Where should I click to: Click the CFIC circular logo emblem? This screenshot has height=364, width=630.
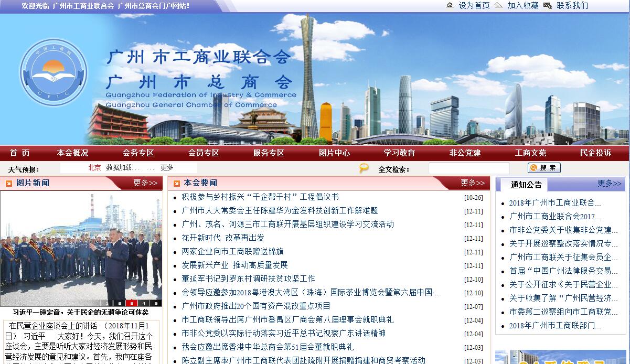pos(54,72)
